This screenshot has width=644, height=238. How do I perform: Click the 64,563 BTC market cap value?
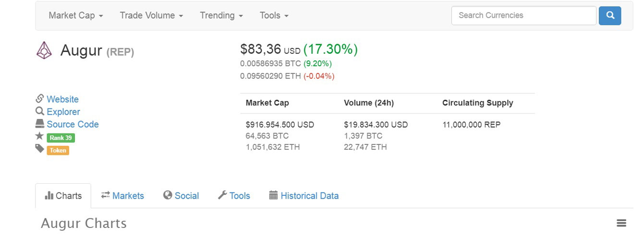tap(267, 136)
